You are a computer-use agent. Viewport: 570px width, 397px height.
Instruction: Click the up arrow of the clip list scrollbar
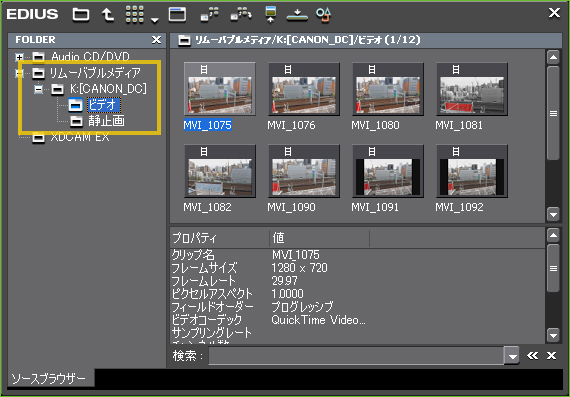553,57
